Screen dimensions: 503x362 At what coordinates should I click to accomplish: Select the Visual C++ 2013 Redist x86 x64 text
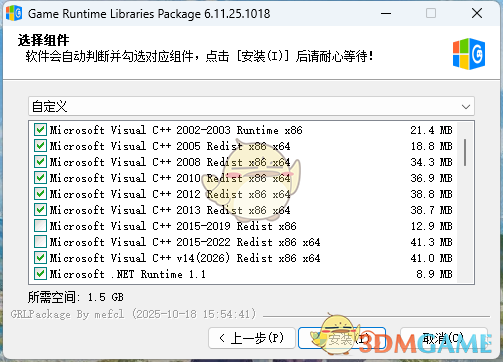(x=170, y=210)
